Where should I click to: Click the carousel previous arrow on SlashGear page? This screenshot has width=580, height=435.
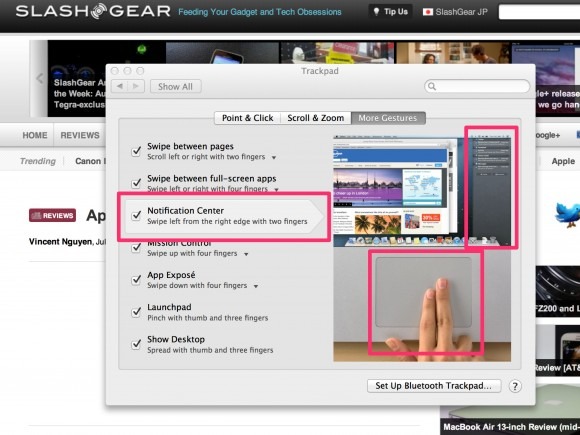pyautogui.click(x=39, y=78)
